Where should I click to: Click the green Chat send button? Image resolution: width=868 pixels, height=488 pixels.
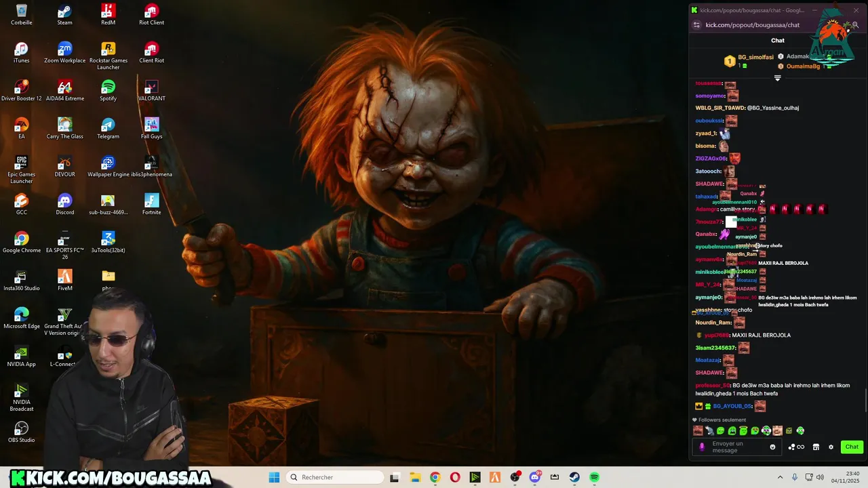pyautogui.click(x=852, y=447)
